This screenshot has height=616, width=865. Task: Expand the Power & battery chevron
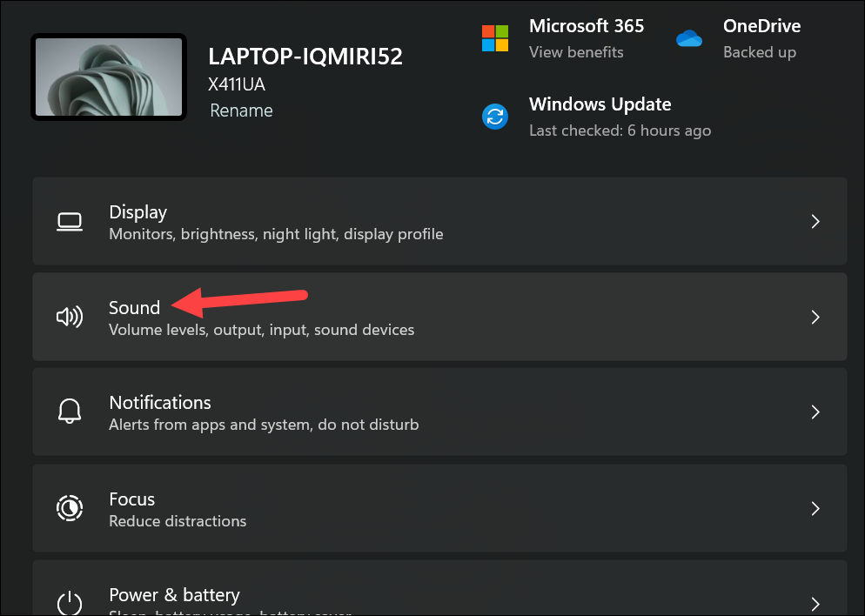tap(815, 604)
